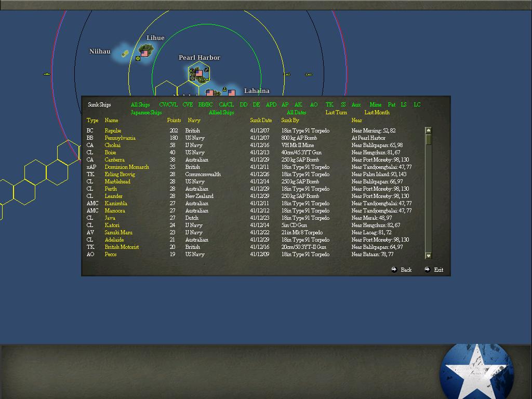Show only AO sunk ships
Image resolution: width=532 pixels, height=399 pixels.
(x=314, y=104)
